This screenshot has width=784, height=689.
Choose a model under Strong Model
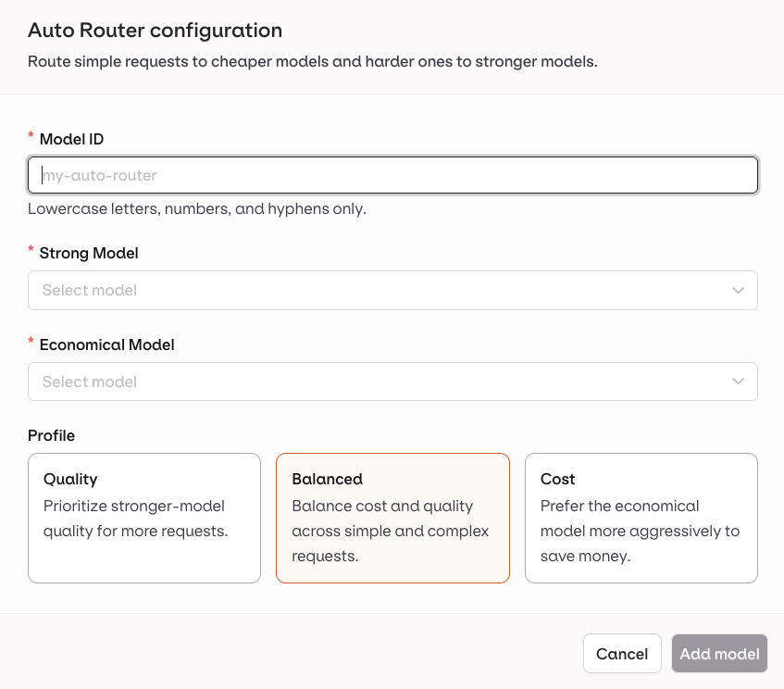click(392, 290)
